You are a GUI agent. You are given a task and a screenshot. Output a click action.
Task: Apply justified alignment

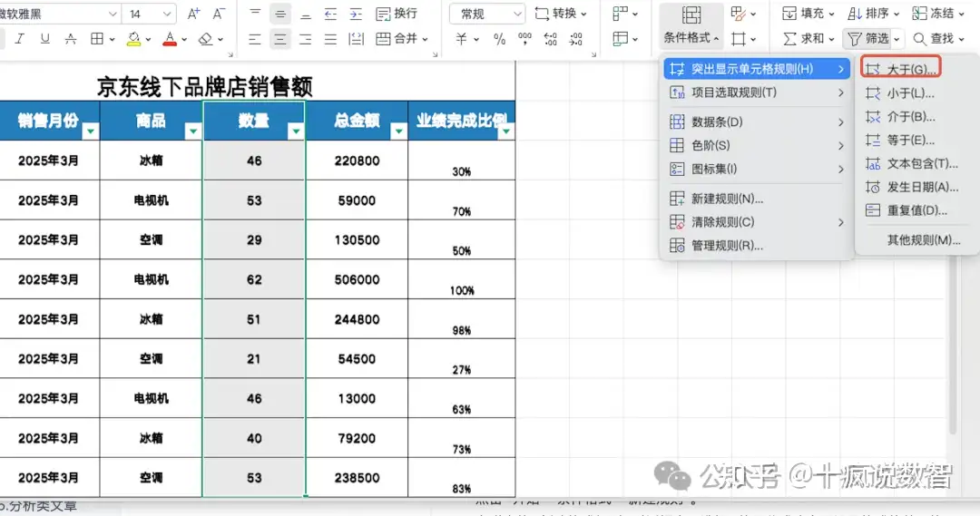[x=330, y=39]
